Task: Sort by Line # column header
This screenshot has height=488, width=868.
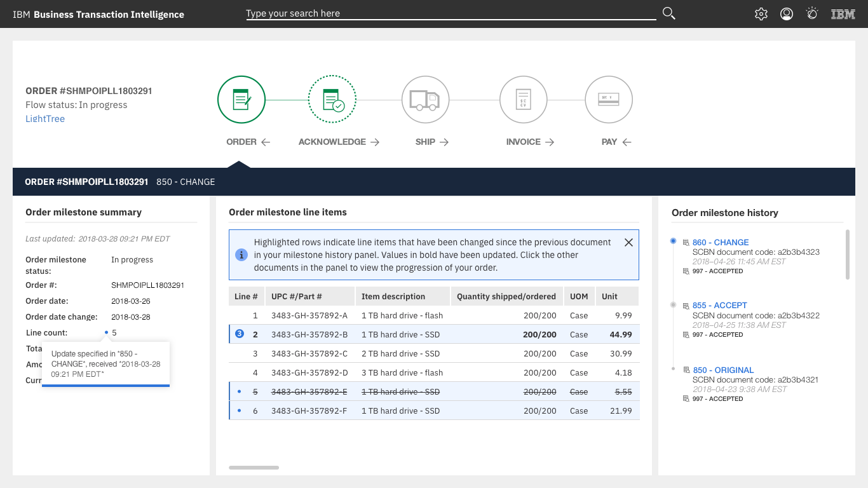Action: tap(247, 296)
